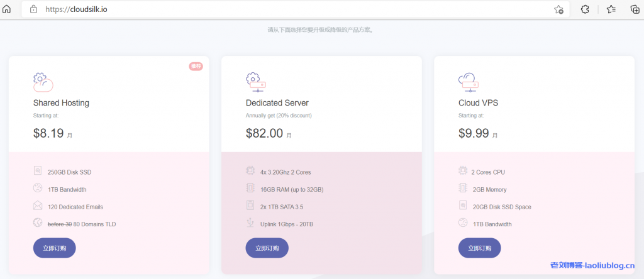Click the 120 Dedicated Emails text
Image resolution: width=644 pixels, height=279 pixels.
75,207
